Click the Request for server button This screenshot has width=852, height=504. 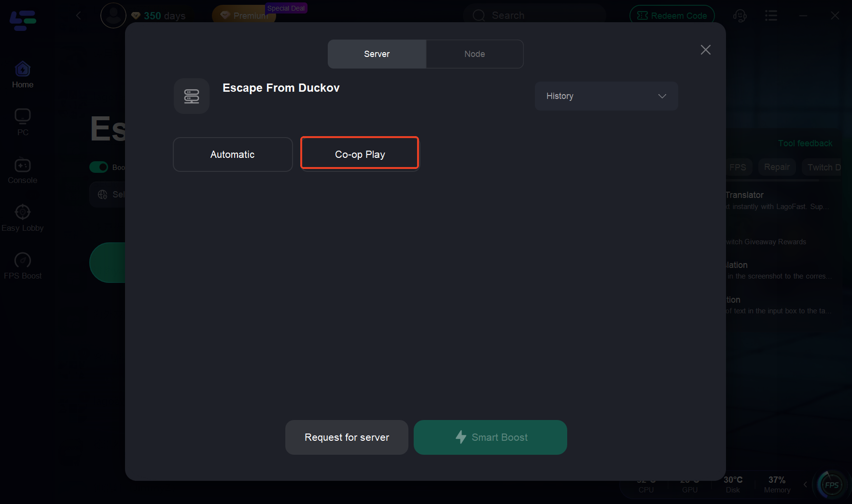[x=347, y=437]
